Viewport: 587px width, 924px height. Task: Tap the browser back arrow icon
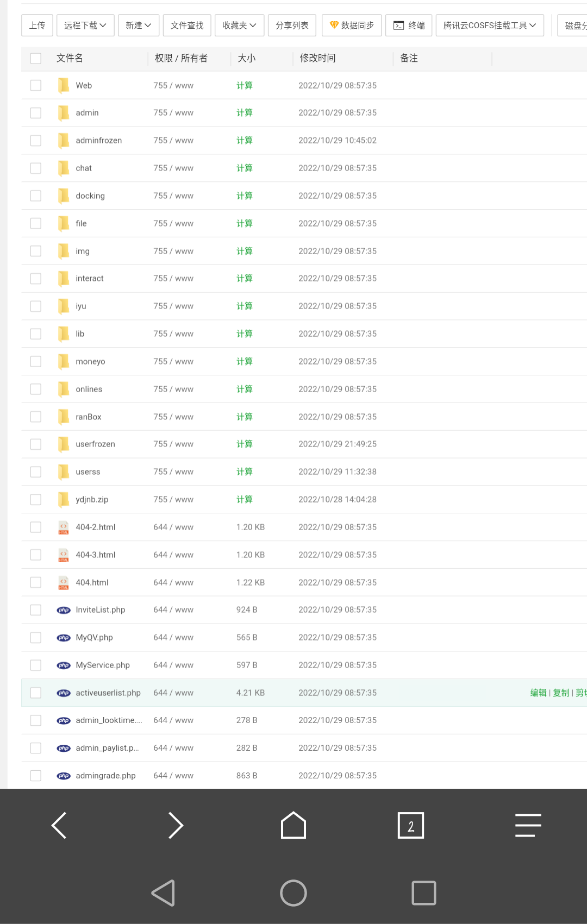coord(59,826)
